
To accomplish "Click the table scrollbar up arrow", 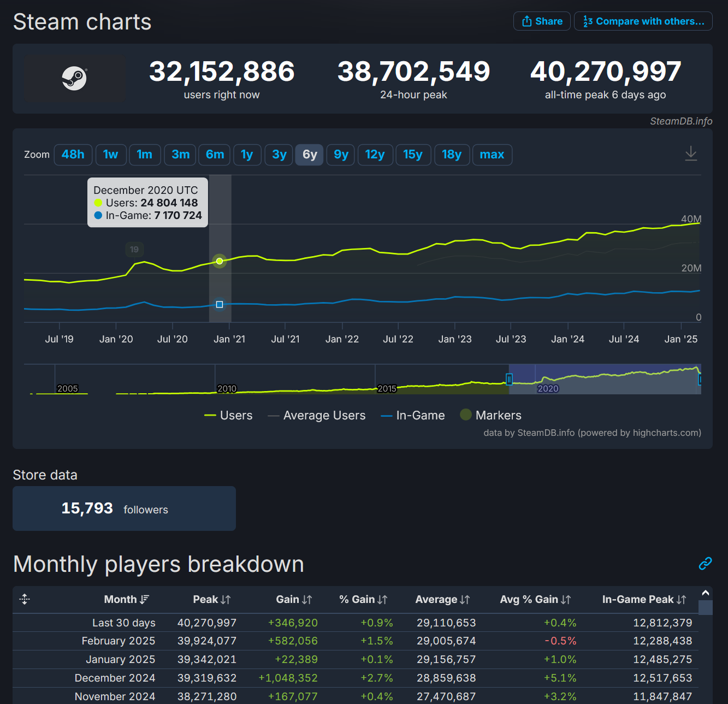I will click(706, 593).
